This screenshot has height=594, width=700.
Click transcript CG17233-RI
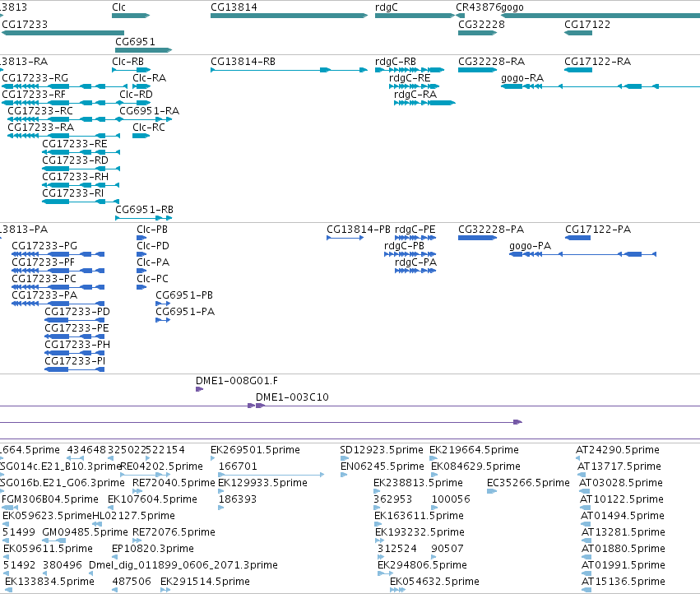coord(81,202)
